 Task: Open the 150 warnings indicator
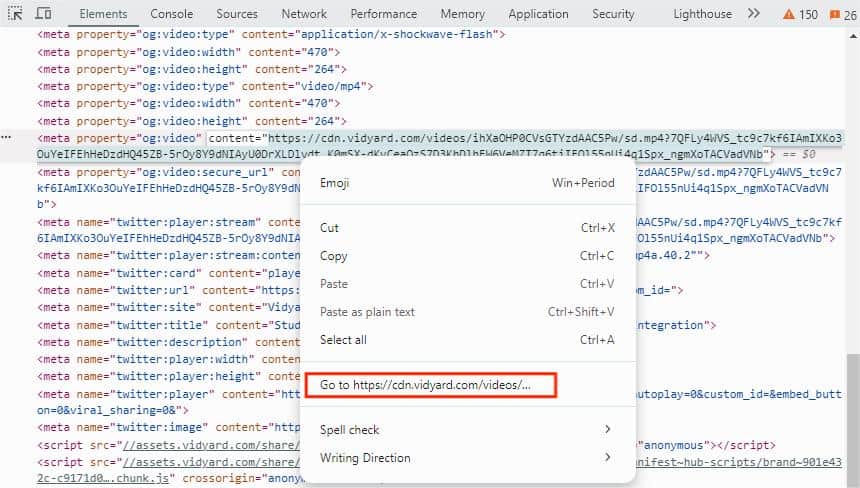coord(801,14)
